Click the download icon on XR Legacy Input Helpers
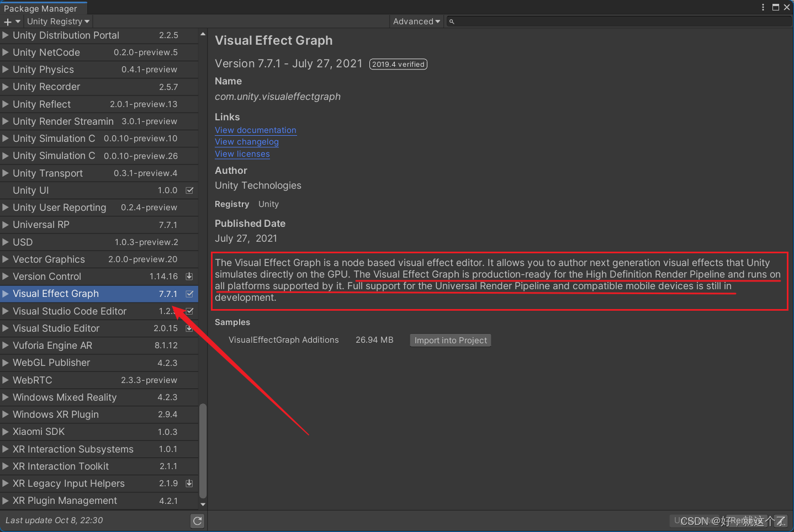The height and width of the screenshot is (532, 794). (189, 483)
